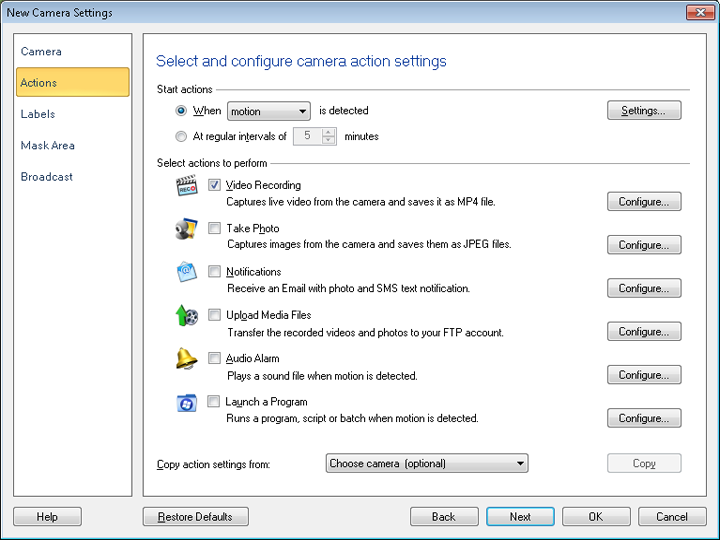This screenshot has width=720, height=540.
Task: Close the New Camera Settings window
Action: [x=699, y=13]
